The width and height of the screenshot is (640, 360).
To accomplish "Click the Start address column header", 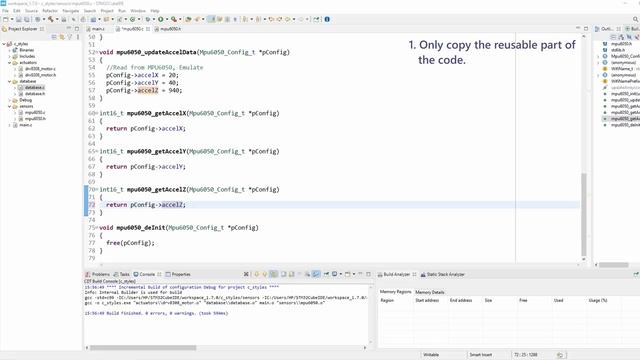I will click(427, 300).
